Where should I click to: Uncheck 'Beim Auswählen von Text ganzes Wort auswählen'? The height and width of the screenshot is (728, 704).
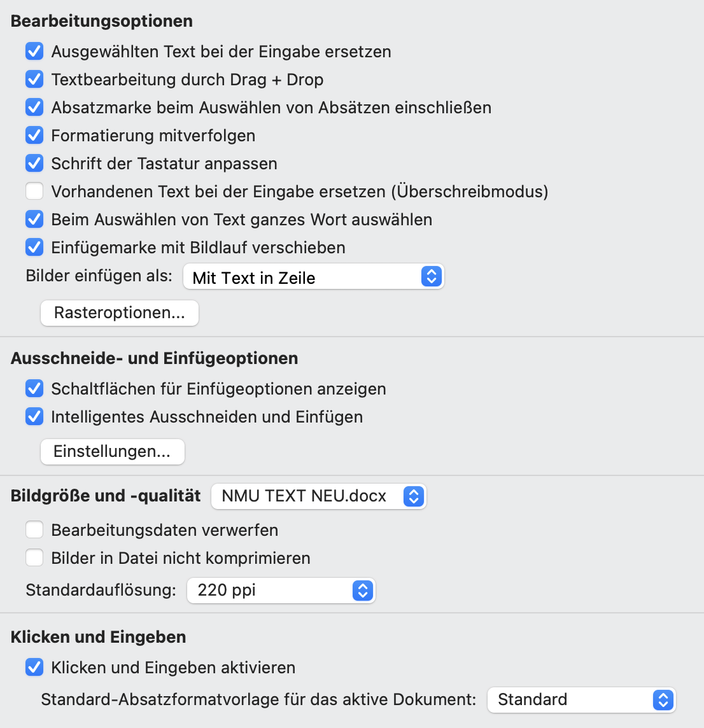[34, 220]
